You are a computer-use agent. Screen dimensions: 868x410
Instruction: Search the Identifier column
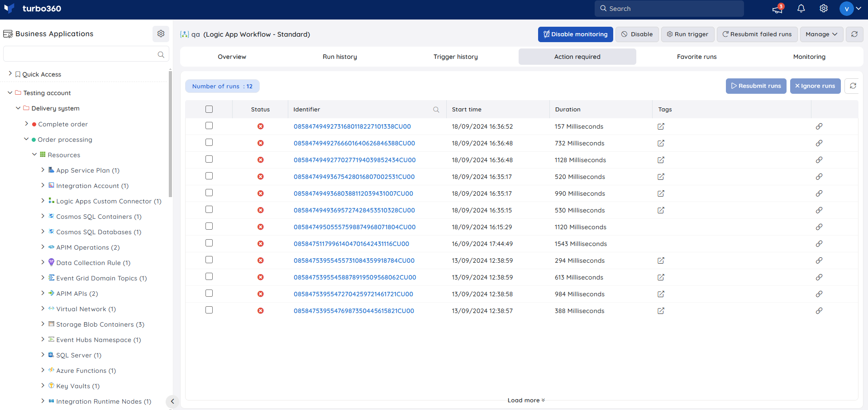[436, 110]
